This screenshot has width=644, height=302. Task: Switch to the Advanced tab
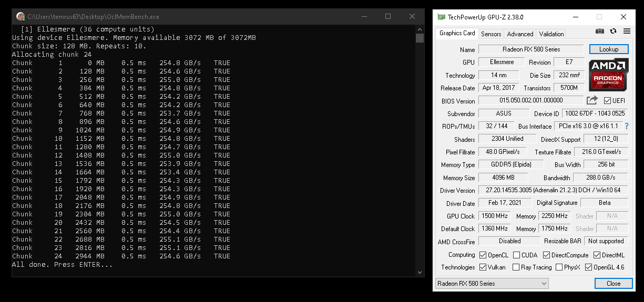tap(520, 34)
